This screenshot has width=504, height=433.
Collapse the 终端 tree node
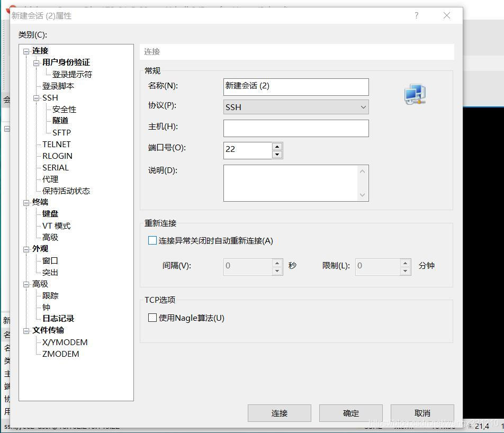point(26,203)
